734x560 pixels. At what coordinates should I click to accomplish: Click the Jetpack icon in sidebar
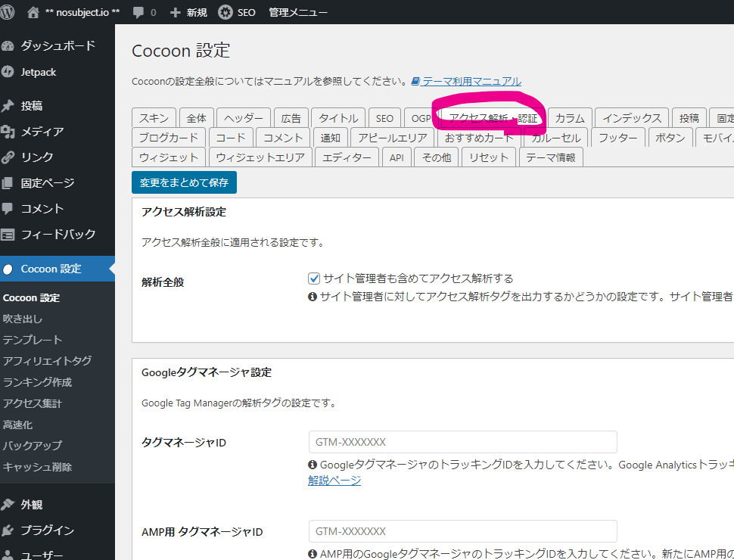[8, 72]
